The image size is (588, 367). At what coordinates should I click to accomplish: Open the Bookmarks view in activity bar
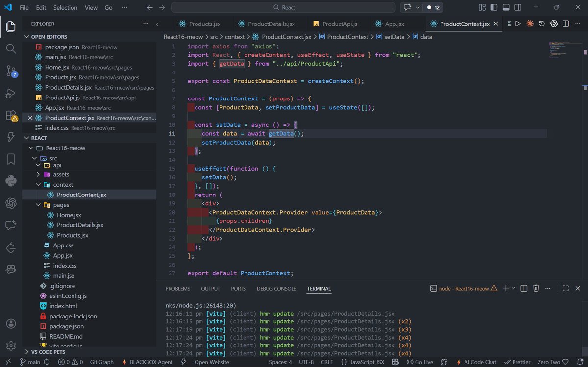click(x=11, y=159)
